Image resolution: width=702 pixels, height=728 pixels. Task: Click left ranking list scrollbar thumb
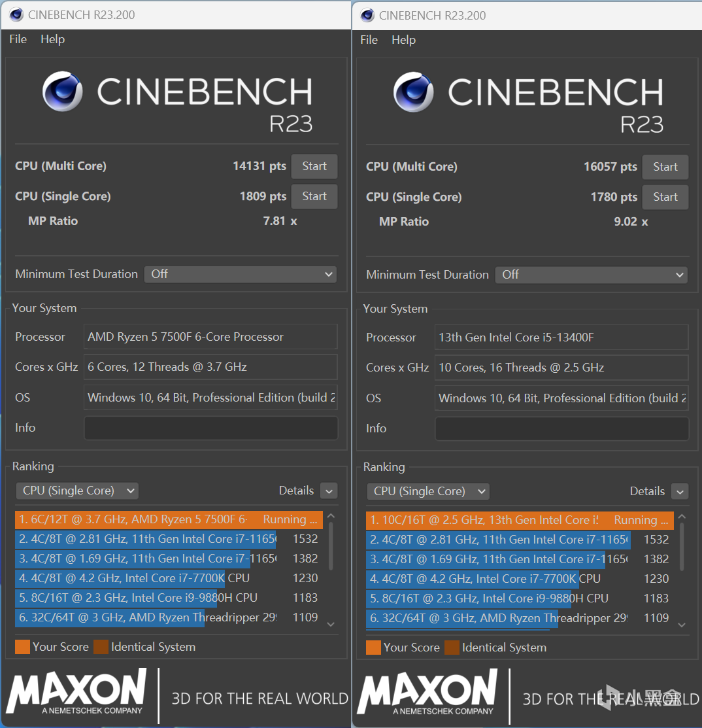331,546
